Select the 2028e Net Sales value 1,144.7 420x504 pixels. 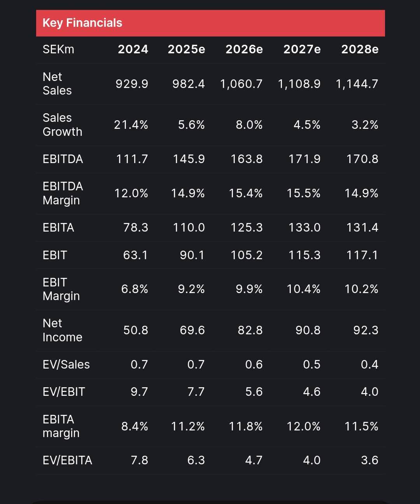click(357, 84)
